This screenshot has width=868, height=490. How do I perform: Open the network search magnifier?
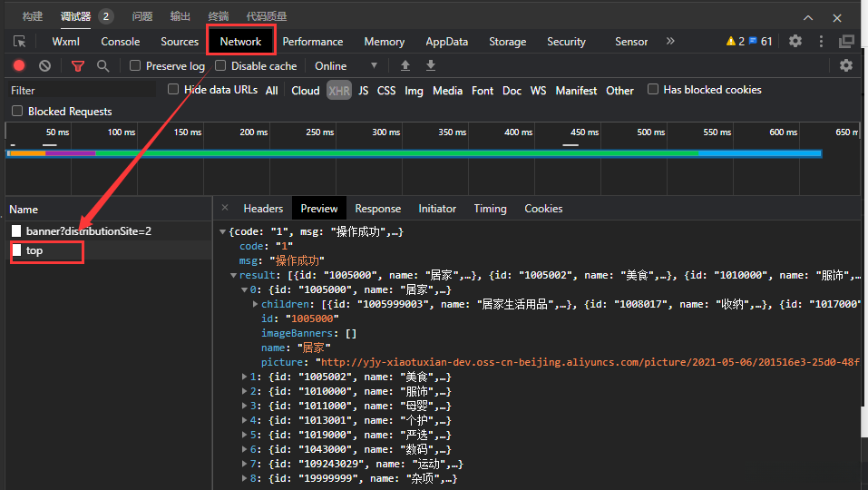pos(103,65)
